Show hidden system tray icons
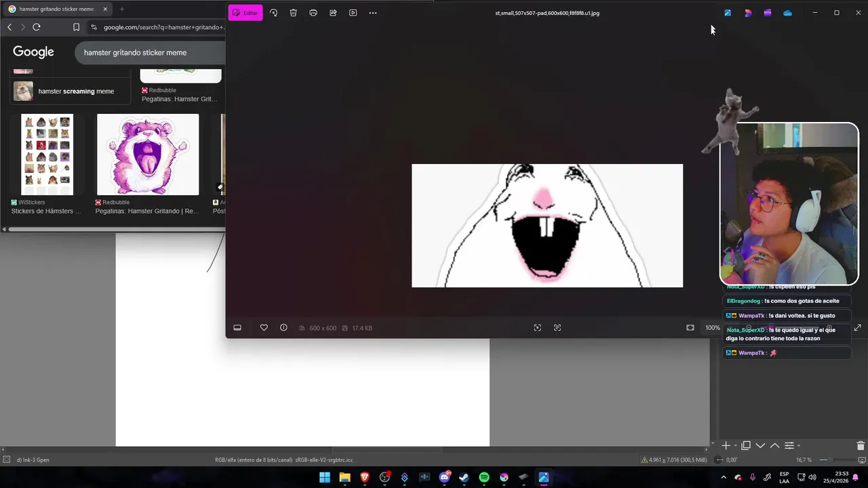The width and height of the screenshot is (868, 488). pos(724,477)
